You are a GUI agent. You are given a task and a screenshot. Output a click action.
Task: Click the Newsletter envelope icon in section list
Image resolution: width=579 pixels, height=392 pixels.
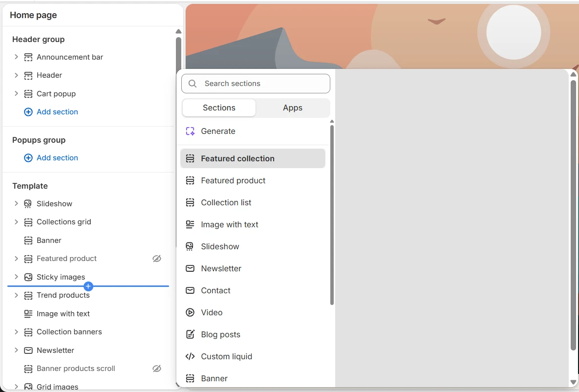pyautogui.click(x=190, y=269)
